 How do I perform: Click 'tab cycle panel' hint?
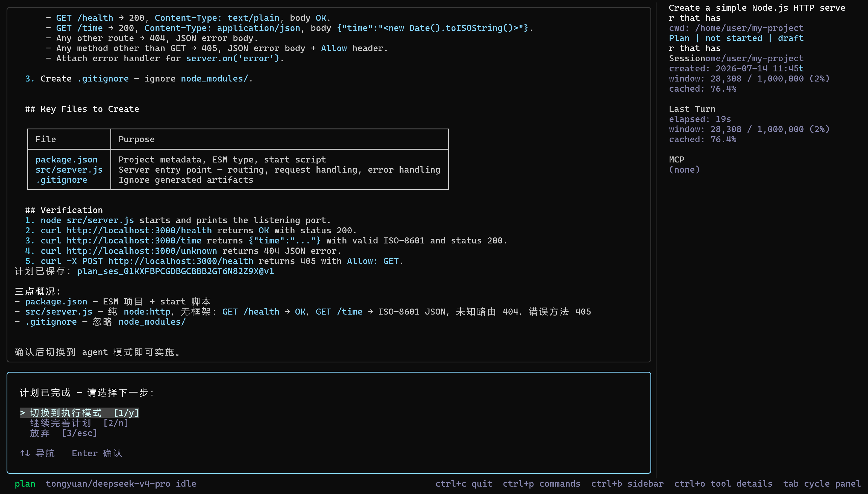click(822, 484)
